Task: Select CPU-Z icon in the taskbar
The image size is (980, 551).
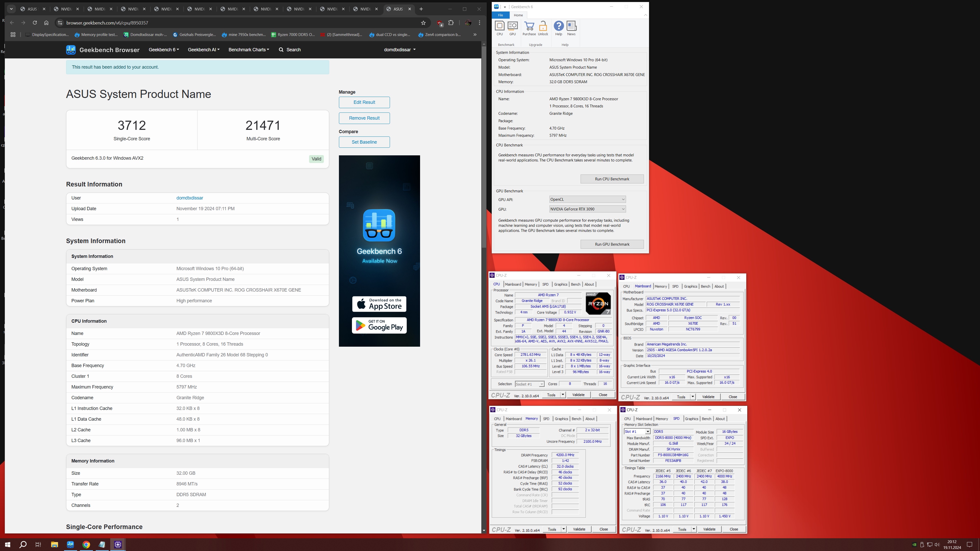Action: [x=118, y=545]
